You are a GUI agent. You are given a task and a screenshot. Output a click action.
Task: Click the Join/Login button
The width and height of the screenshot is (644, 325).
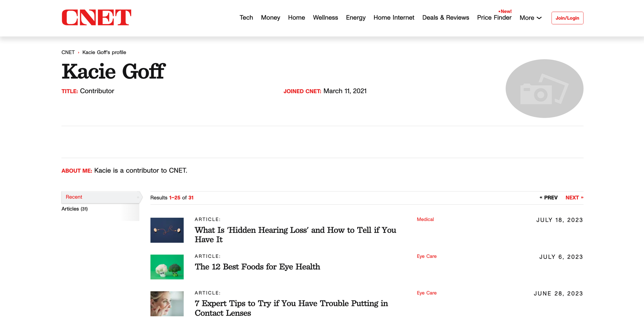[567, 18]
